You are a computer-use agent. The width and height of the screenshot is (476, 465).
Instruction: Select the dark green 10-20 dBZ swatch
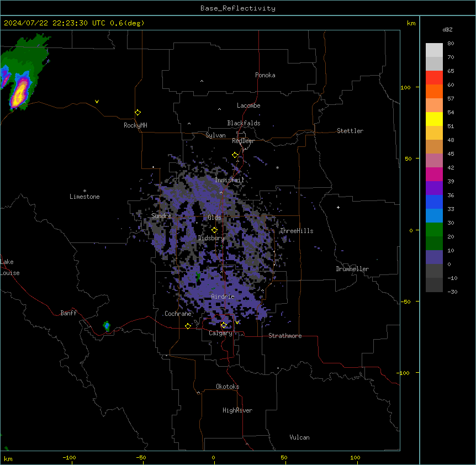point(434,244)
